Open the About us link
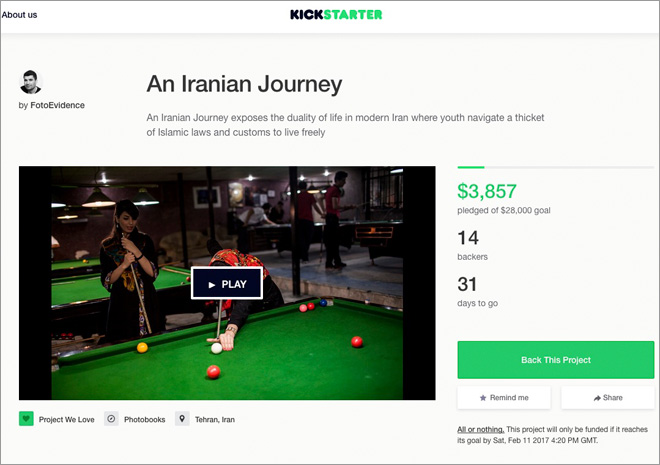660x465 pixels. coord(19,15)
